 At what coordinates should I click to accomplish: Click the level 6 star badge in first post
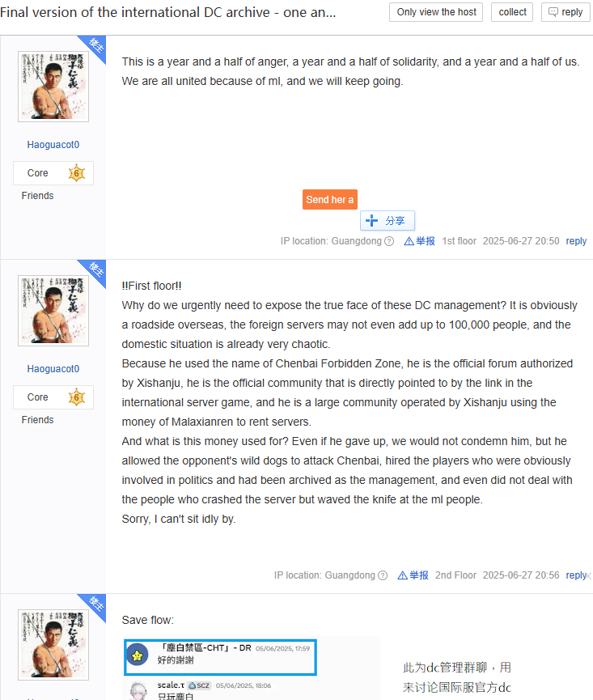[77, 173]
